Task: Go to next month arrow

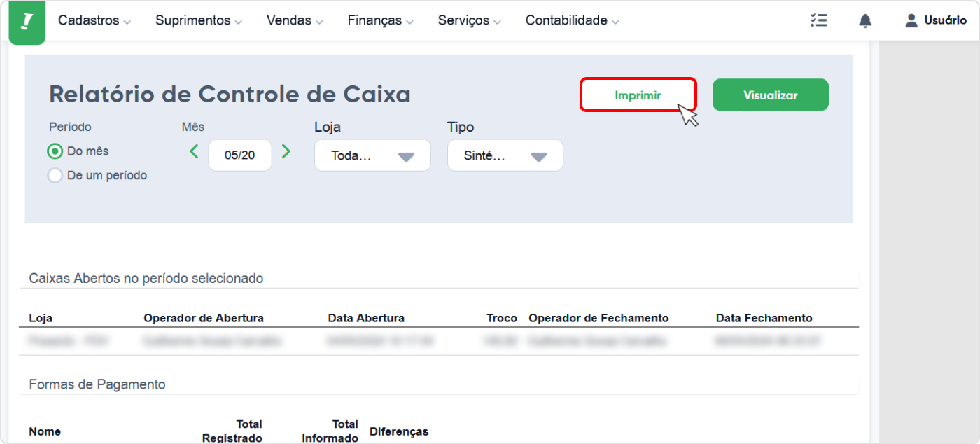Action: tap(286, 151)
